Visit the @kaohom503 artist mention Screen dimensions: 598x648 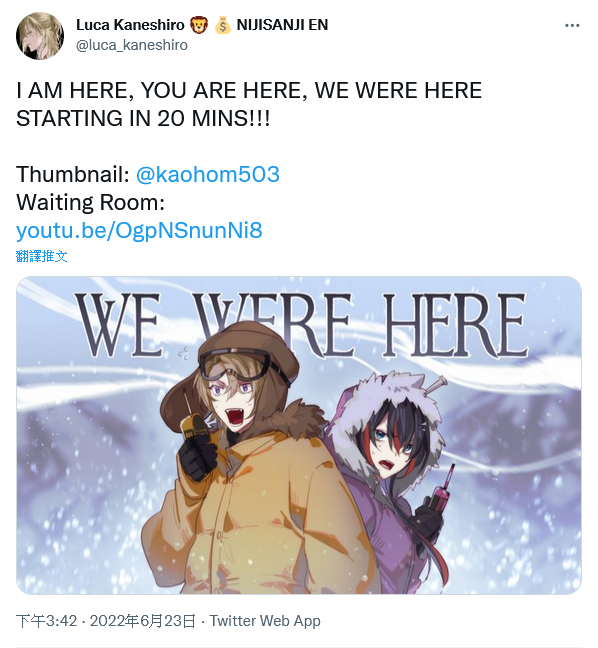[208, 174]
